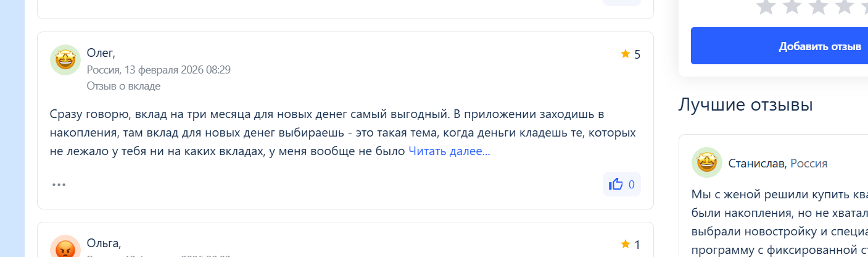Viewport: 868px width, 257px height.
Task: Click Oleg's star-eyed emoji avatar
Action: pos(65,60)
